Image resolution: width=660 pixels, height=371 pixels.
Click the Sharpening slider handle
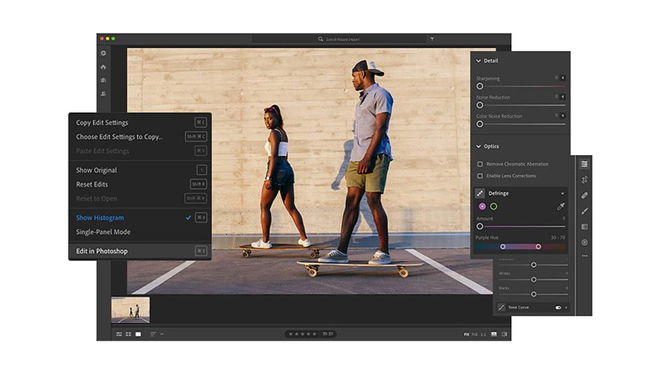tap(480, 86)
